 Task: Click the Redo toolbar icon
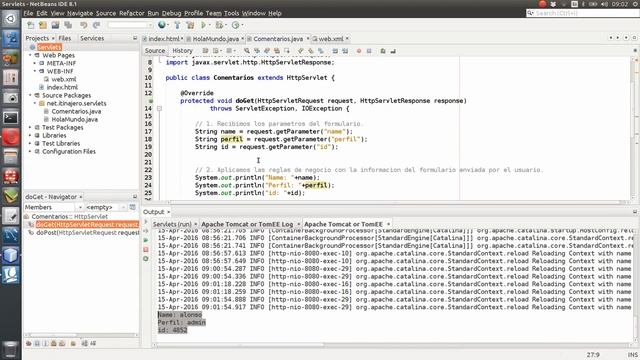96,25
